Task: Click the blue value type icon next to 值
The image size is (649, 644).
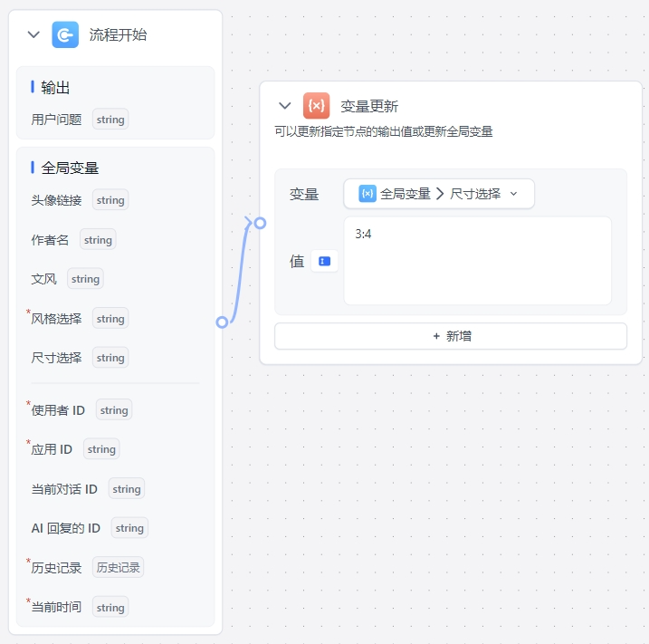Action: [324, 262]
